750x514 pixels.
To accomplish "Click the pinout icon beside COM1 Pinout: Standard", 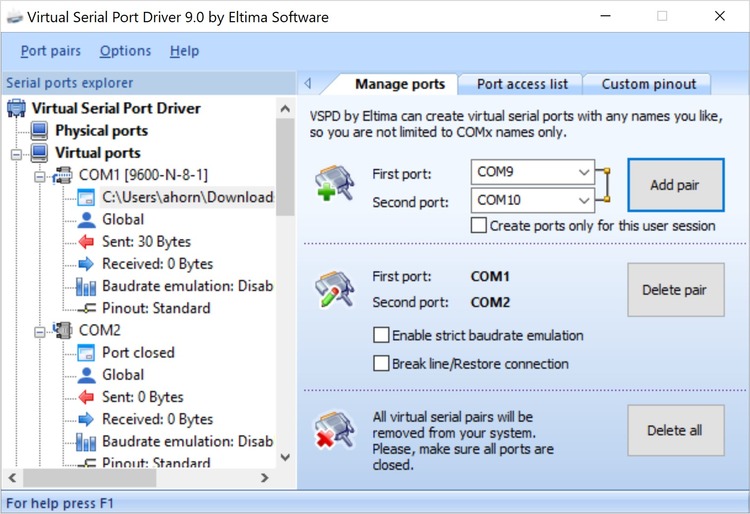I will point(87,309).
